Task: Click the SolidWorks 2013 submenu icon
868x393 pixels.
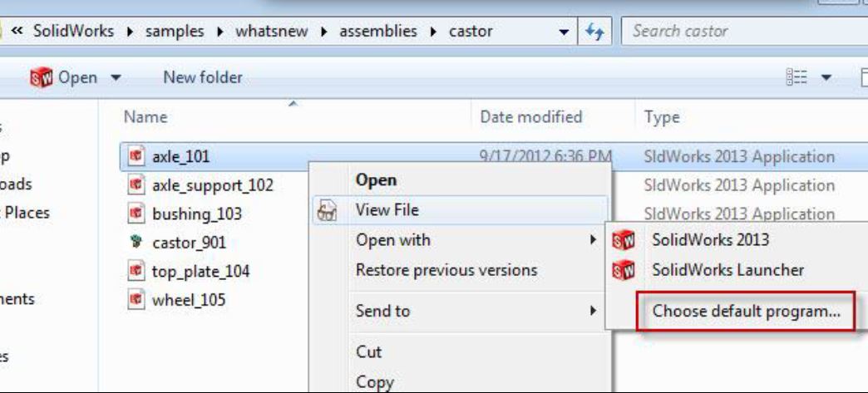Action: [624, 240]
